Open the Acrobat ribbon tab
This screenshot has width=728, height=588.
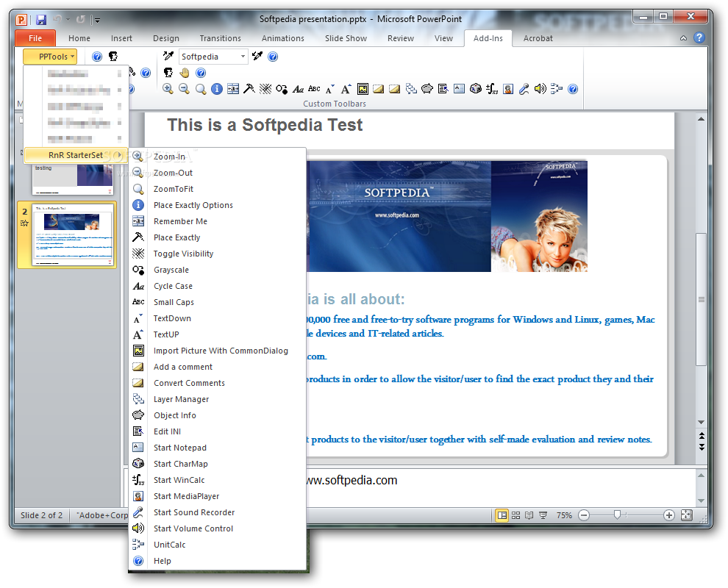tap(538, 38)
